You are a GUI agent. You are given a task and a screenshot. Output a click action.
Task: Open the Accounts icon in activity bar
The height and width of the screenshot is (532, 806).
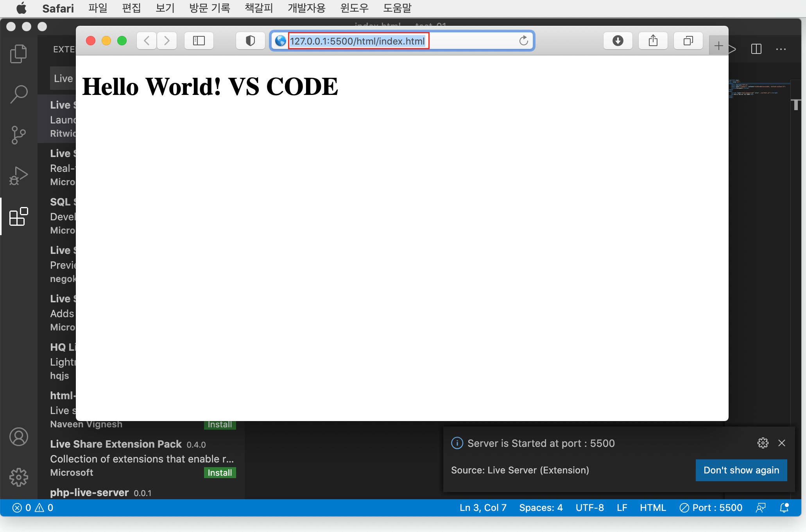(x=18, y=436)
